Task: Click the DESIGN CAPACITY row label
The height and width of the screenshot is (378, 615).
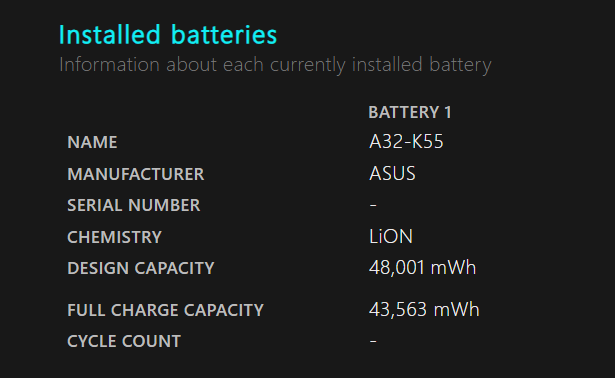Action: pos(141,268)
